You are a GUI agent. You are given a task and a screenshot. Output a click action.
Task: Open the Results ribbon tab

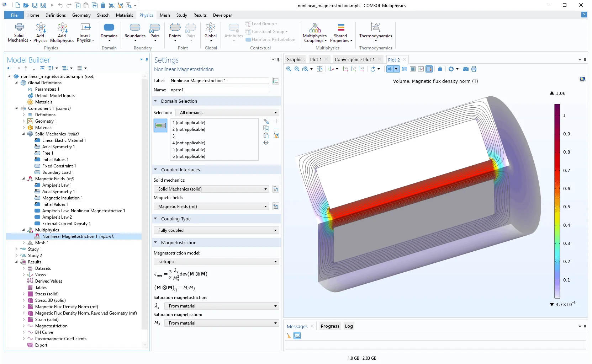(200, 15)
